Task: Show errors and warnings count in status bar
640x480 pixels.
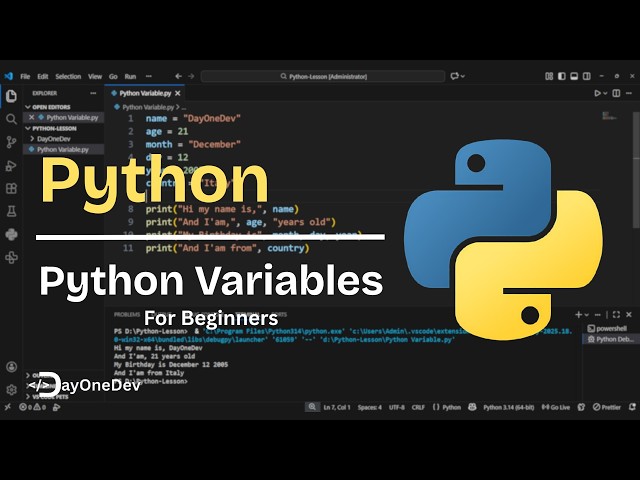Action: (33, 407)
